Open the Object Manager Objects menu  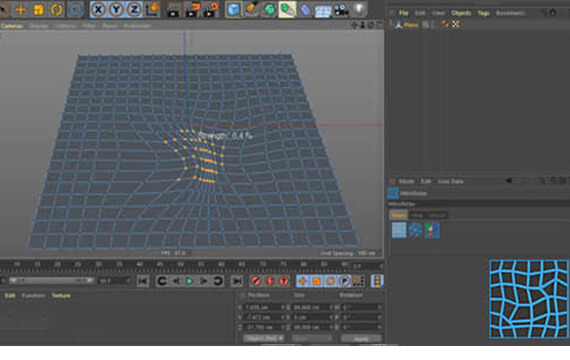(x=461, y=13)
